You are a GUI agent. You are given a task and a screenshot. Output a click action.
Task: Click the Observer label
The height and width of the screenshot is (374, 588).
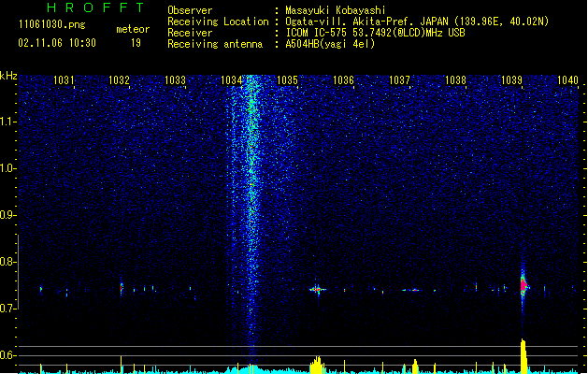tap(190, 10)
